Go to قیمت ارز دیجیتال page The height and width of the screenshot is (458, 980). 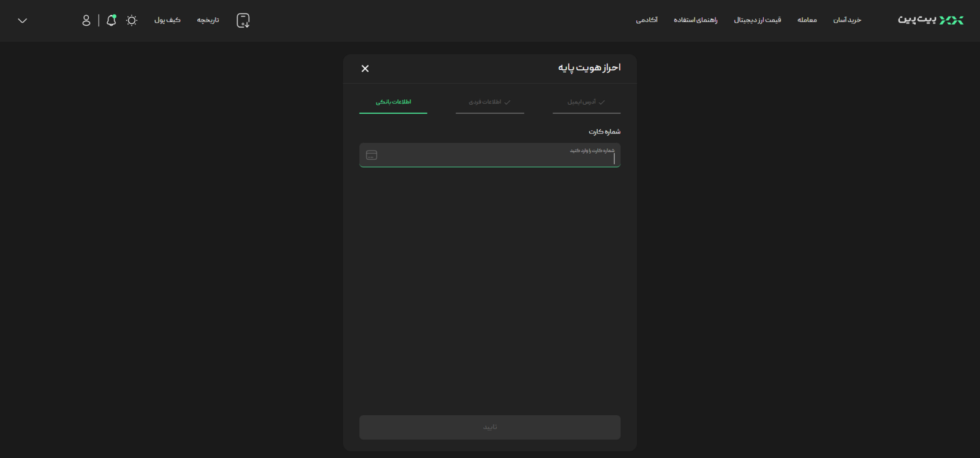[757, 20]
